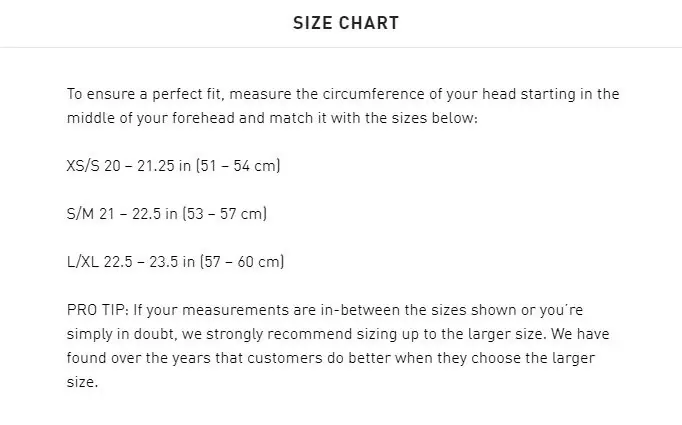The height and width of the screenshot is (425, 682).
Task: Click the SIZE CHART heading
Action: click(x=345, y=23)
